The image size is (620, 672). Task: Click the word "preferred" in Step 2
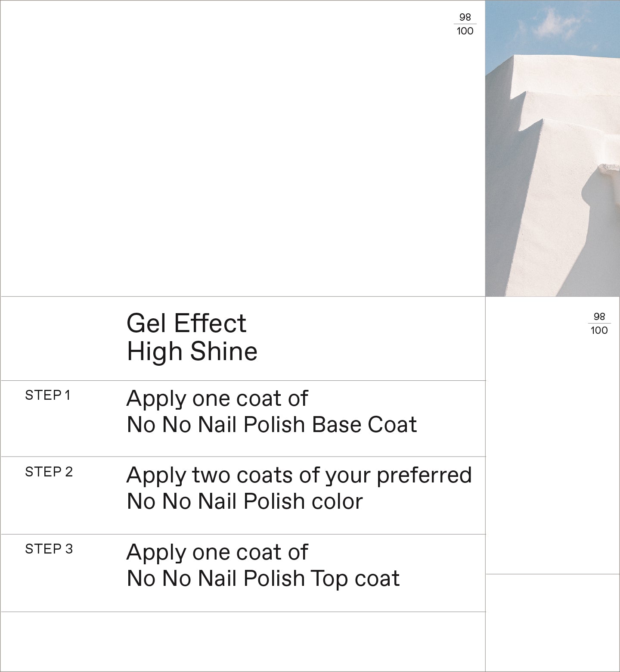click(424, 475)
